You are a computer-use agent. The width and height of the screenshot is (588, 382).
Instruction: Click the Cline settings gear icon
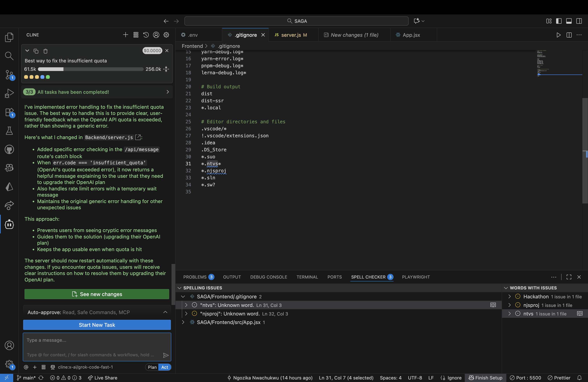click(166, 35)
